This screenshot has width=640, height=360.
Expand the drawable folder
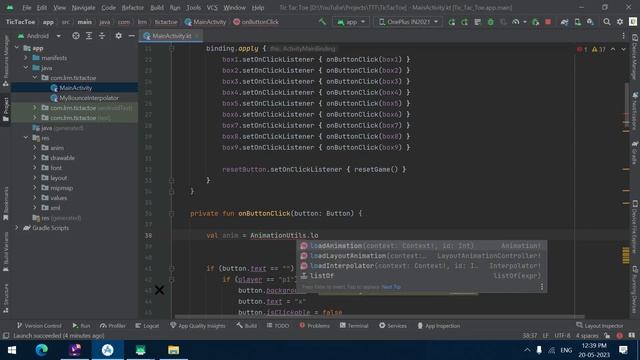pos(35,158)
